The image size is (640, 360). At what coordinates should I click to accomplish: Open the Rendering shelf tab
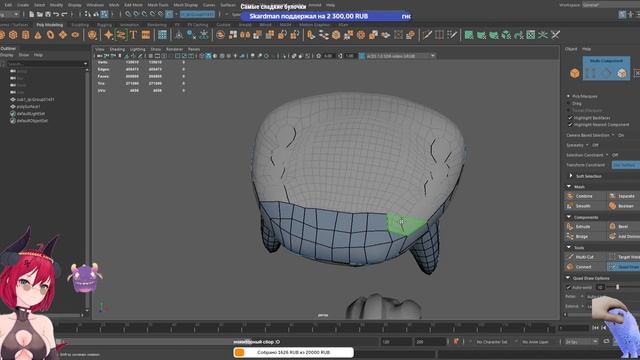pos(157,25)
